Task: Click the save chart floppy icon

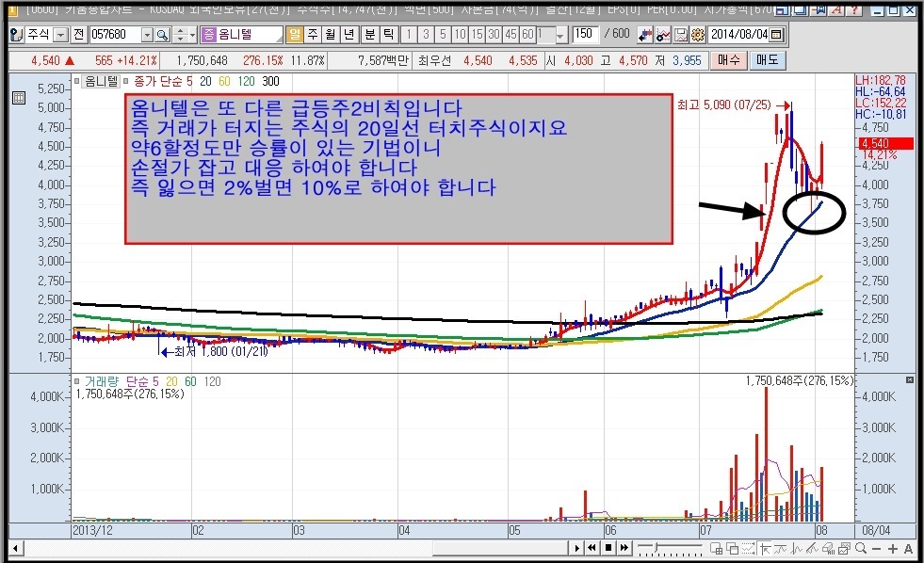Action: (x=681, y=35)
